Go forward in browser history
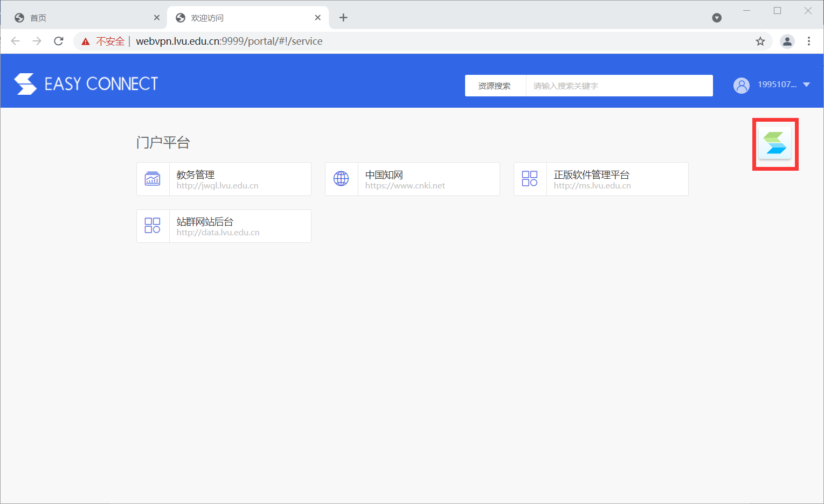Image resolution: width=824 pixels, height=504 pixels. [37, 41]
